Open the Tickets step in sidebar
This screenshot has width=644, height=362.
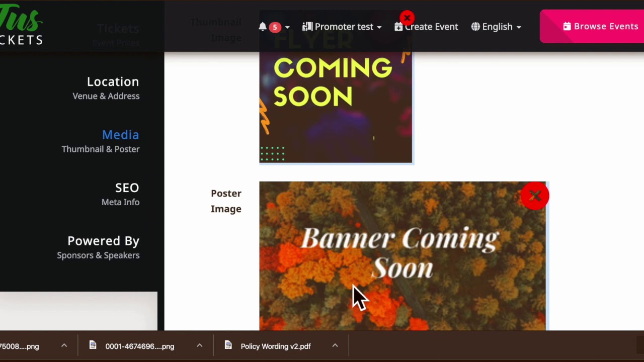(x=116, y=35)
